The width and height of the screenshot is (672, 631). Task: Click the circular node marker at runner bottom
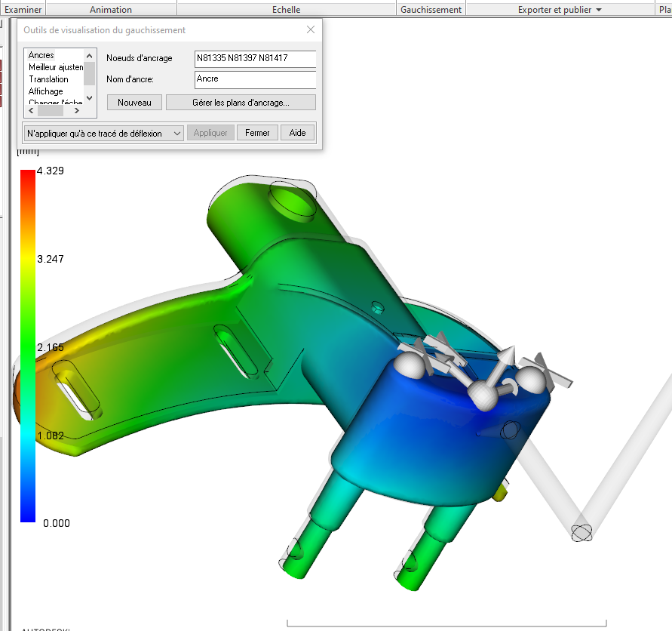[581, 533]
